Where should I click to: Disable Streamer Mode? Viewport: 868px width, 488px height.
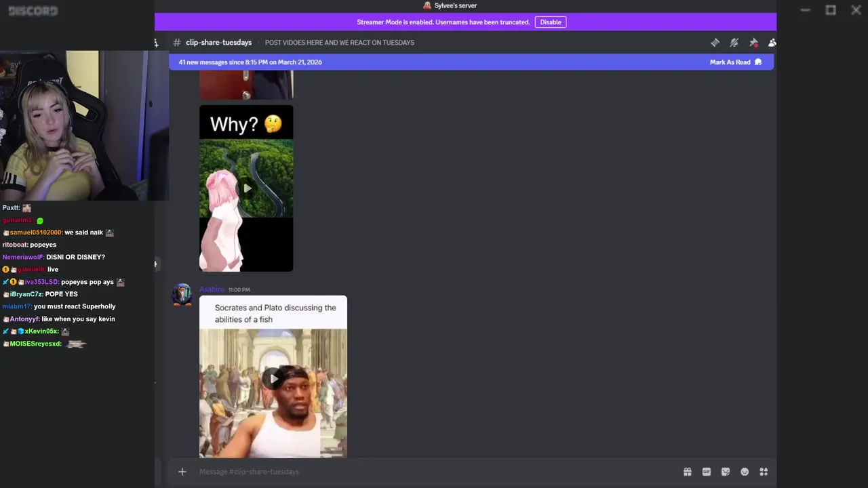pos(551,22)
